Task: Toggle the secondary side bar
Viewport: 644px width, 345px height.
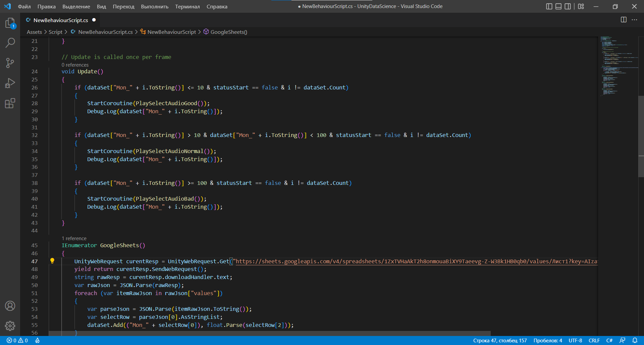Action: click(568, 6)
